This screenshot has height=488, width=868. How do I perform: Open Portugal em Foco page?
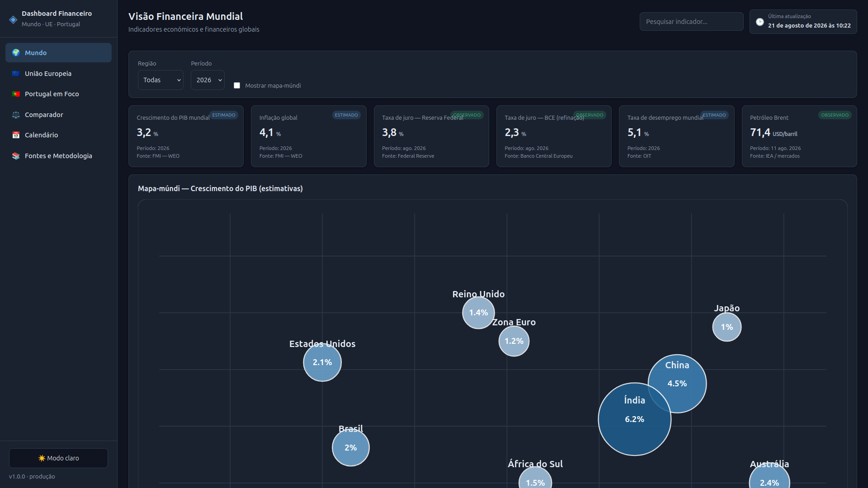(58, 94)
